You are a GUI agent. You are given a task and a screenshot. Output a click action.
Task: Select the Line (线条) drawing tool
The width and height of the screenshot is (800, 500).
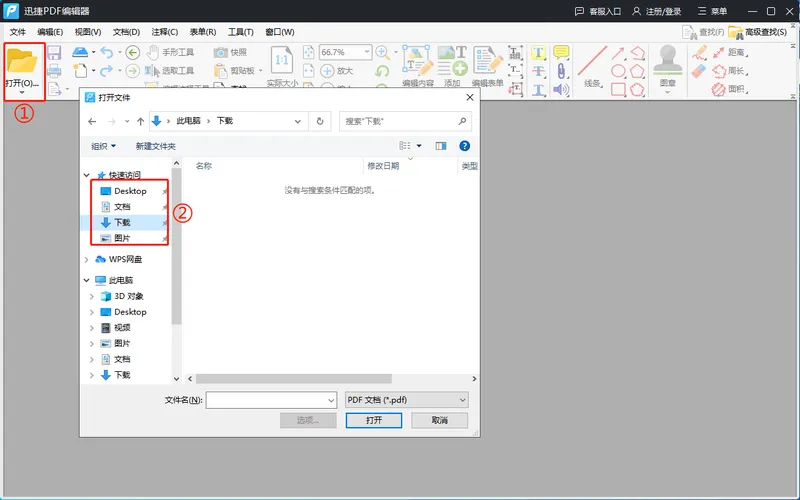point(592,65)
